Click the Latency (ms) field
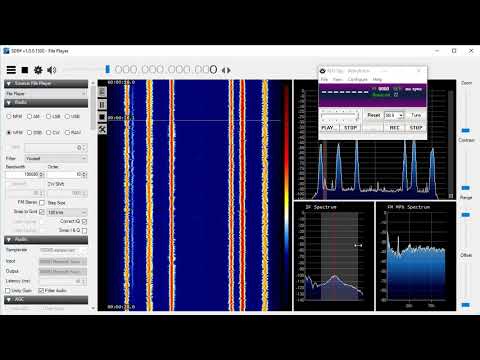Image resolution: width=480 pixels, height=360 pixels. point(63,281)
